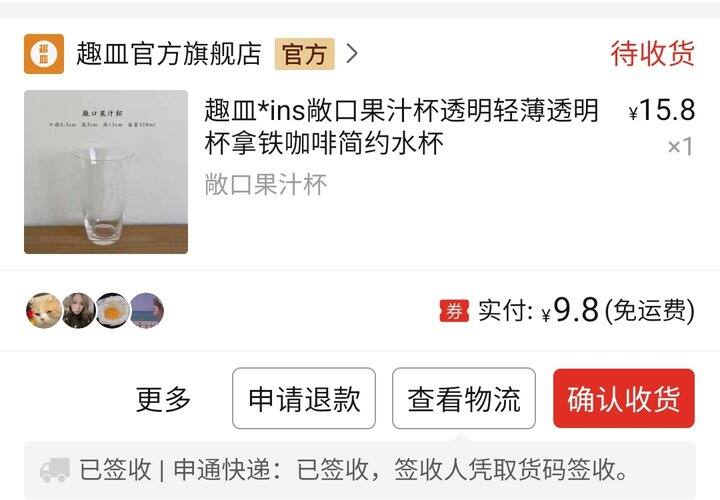Select the fried egg avatar

[113, 311]
